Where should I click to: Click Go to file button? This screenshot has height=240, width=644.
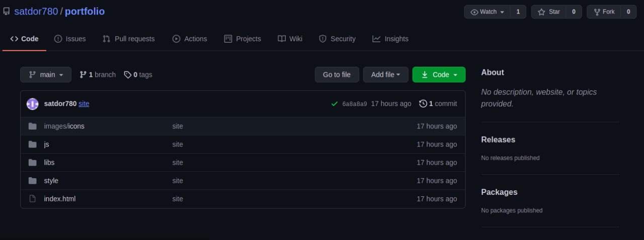pos(337,74)
